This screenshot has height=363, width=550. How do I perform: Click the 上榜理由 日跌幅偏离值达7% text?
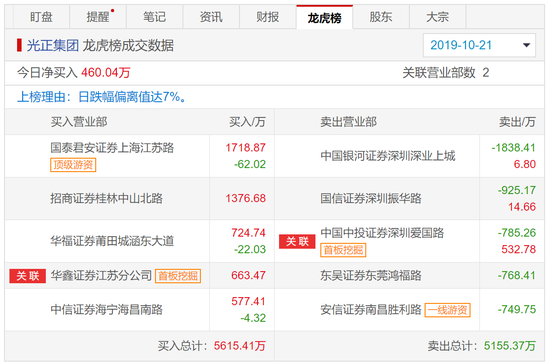coord(102,97)
